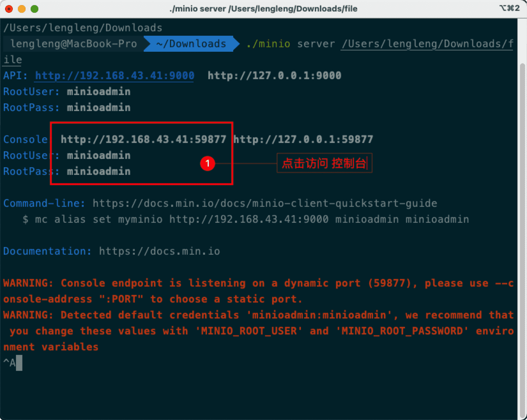Click the '~/Downloads' prompt segment
Viewport: 527px width, 420px height.
click(x=191, y=44)
